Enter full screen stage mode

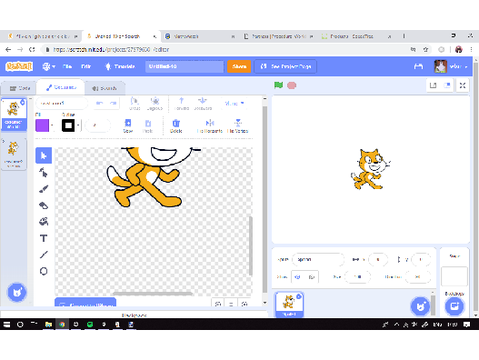tap(463, 86)
